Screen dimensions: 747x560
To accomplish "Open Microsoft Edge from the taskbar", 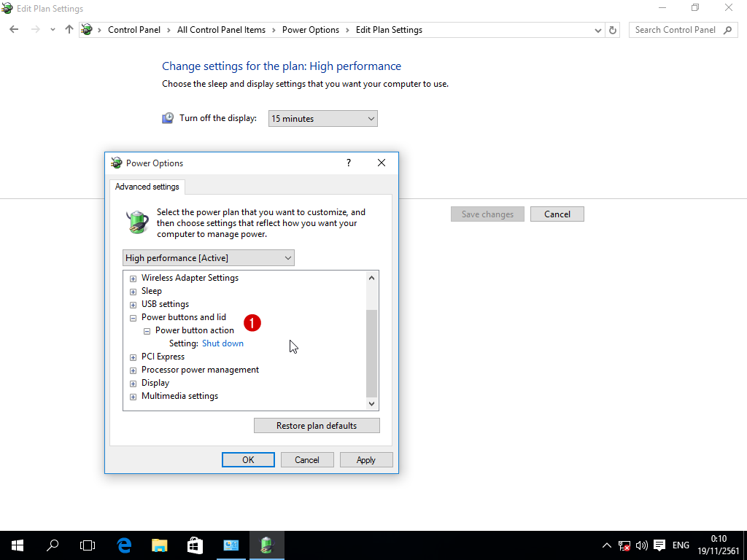I will (124, 545).
